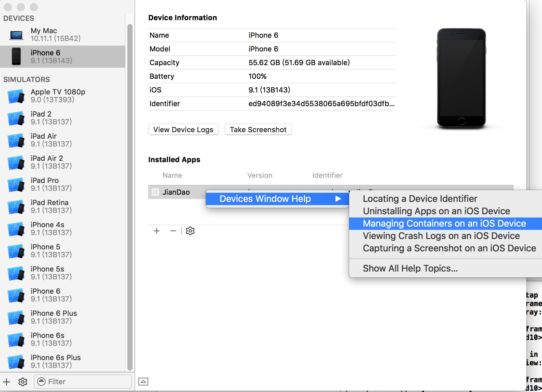This screenshot has height=392, width=542.
Task: Click iPad Pro simulator icon
Action: pos(16,185)
